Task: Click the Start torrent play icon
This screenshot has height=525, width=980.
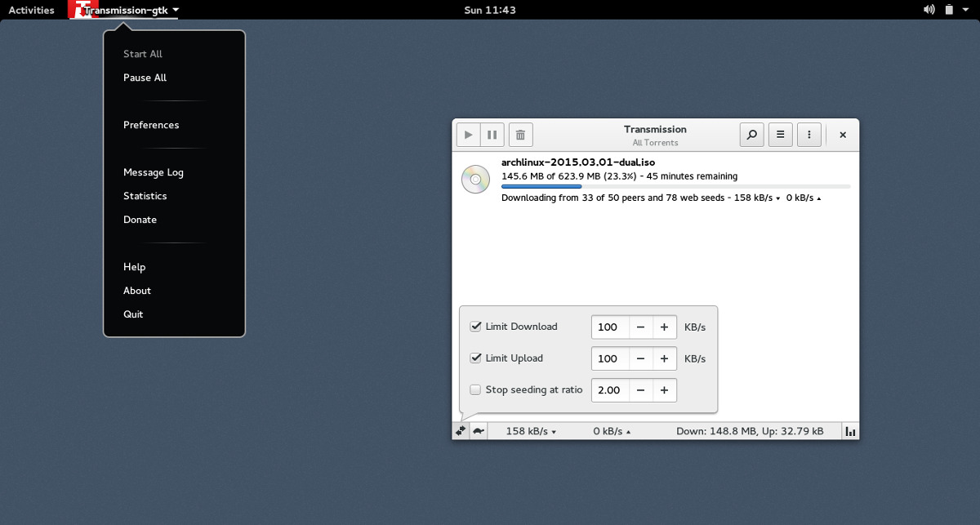Action: (x=469, y=135)
